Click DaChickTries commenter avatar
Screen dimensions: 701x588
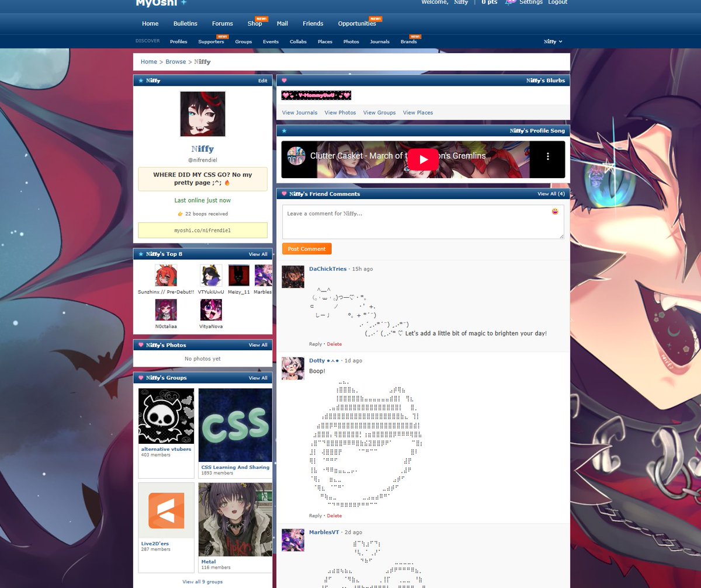point(293,277)
